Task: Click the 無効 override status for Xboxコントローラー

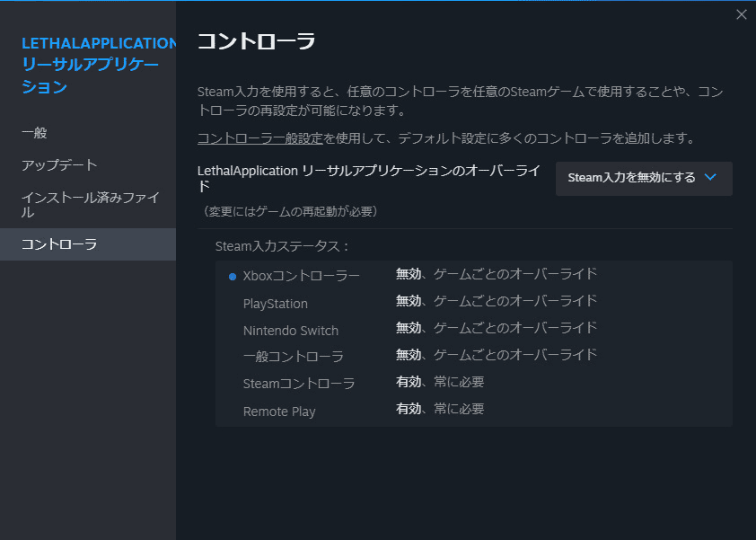Action: point(497,274)
